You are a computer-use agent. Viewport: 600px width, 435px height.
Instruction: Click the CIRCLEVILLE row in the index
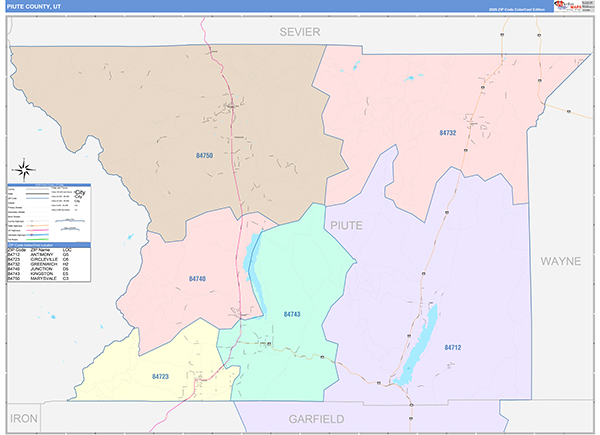point(49,259)
